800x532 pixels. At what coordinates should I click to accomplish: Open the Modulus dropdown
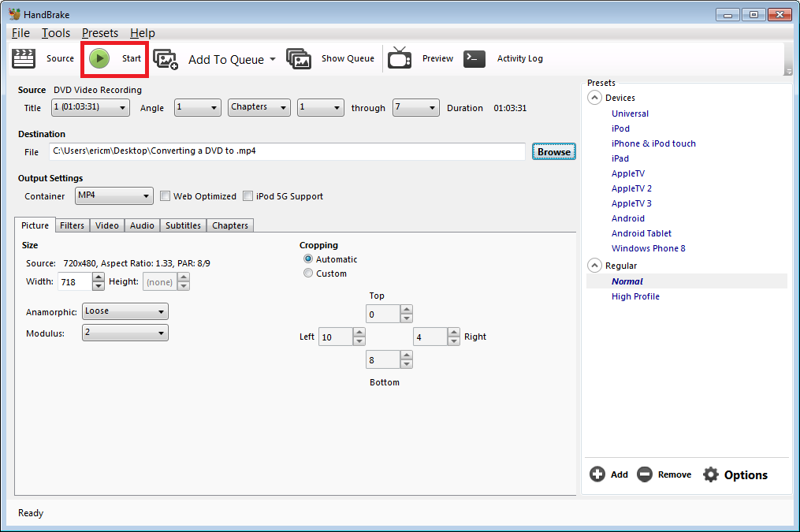pos(125,333)
